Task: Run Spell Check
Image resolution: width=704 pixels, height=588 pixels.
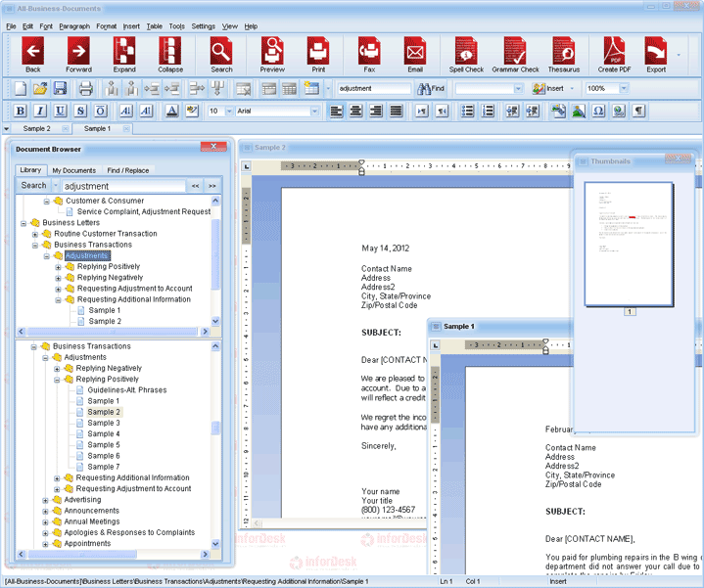Action: (466, 52)
